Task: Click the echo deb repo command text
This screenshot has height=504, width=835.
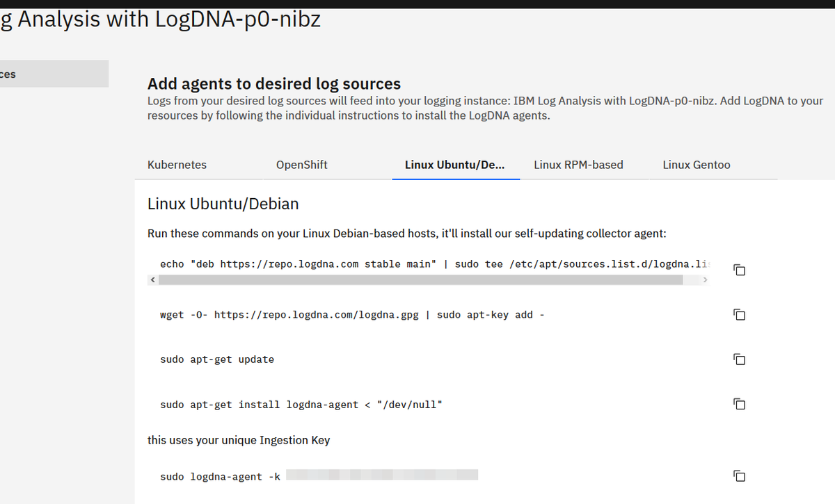Action: click(x=435, y=264)
